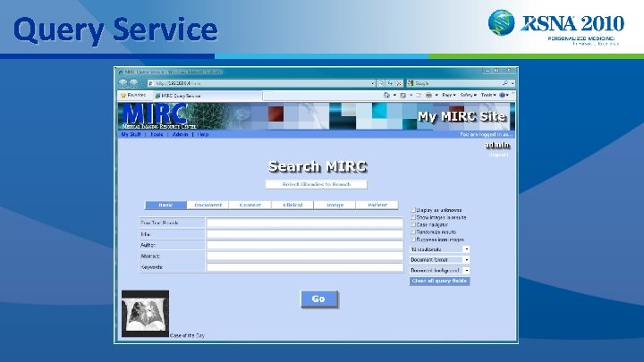Click in the Free Text Search field
644x362 pixels.
coord(305,223)
